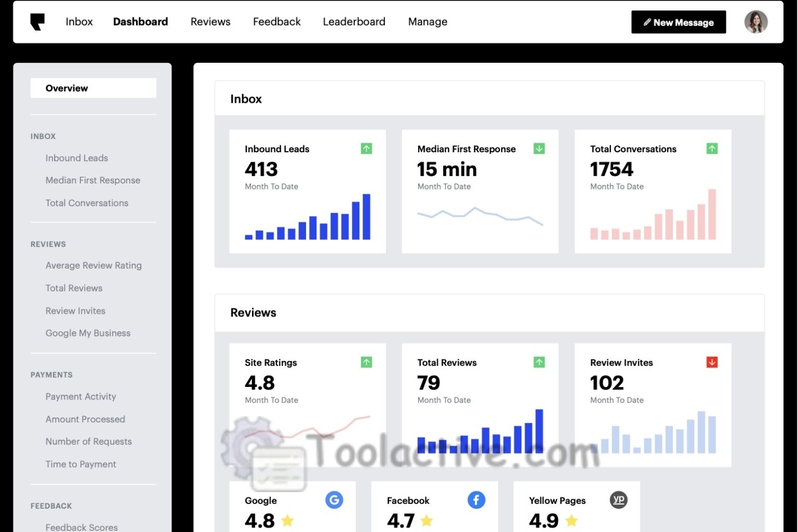Viewport: 798px width, 532px height.
Task: Click the pencil icon inside New Message
Action: click(646, 22)
